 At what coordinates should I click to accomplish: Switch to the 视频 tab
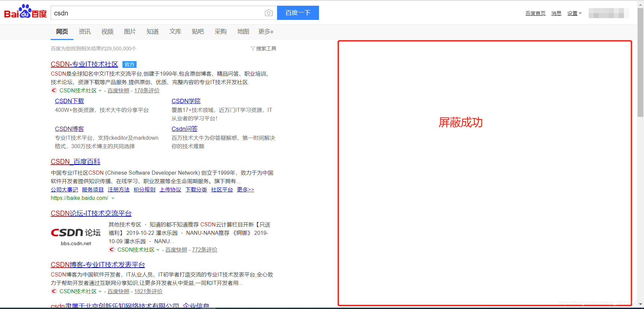(107, 32)
